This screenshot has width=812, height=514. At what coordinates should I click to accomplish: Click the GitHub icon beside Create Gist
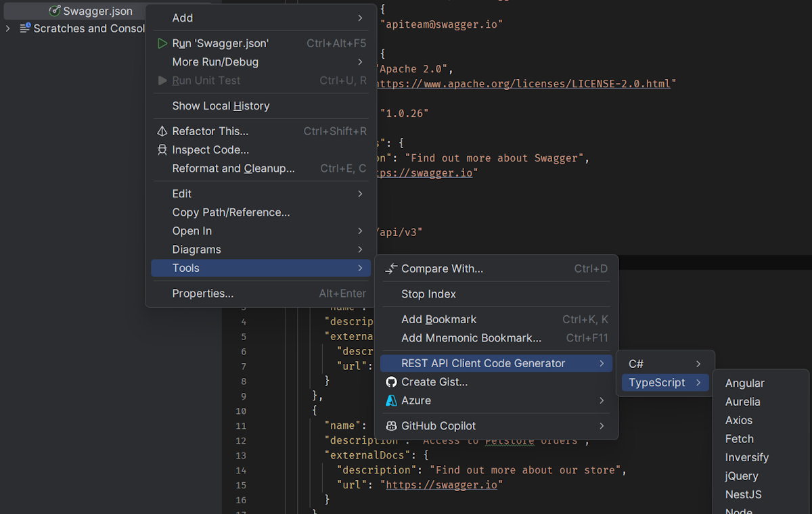click(x=391, y=382)
